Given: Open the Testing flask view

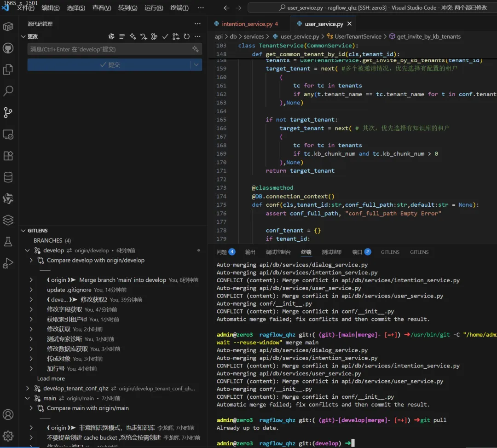Looking at the screenshot, I should click(x=8, y=242).
